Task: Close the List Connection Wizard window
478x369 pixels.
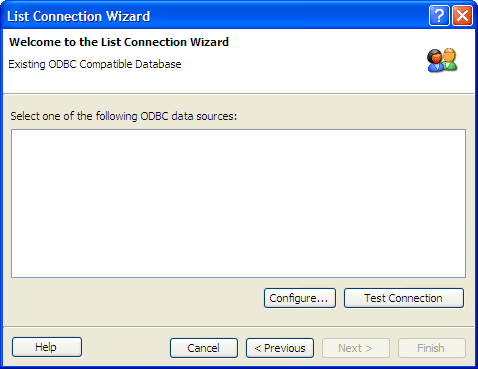Action: click(x=462, y=15)
